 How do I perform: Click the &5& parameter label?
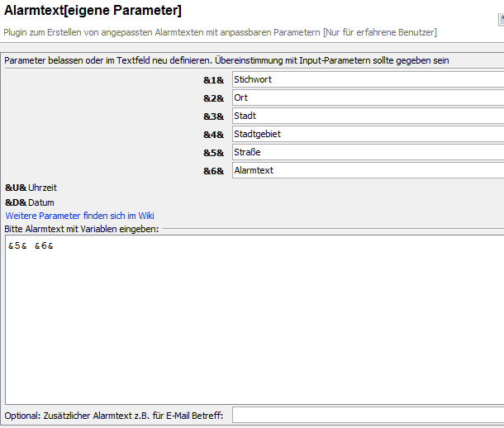tap(213, 153)
